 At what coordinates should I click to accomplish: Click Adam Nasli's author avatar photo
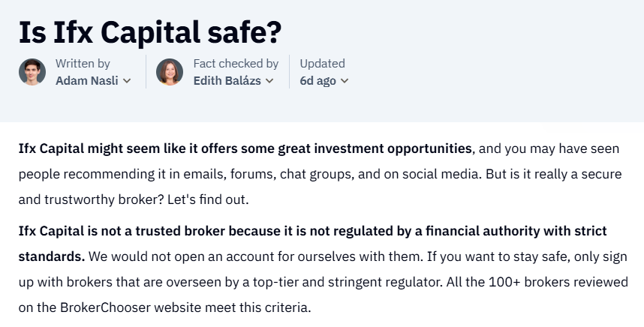pos(32,72)
